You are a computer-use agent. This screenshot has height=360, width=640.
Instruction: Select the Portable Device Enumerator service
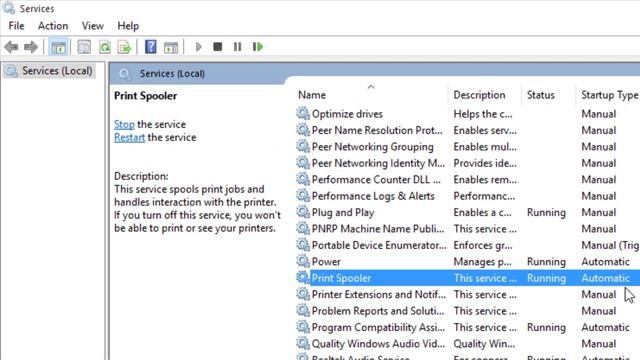379,245
